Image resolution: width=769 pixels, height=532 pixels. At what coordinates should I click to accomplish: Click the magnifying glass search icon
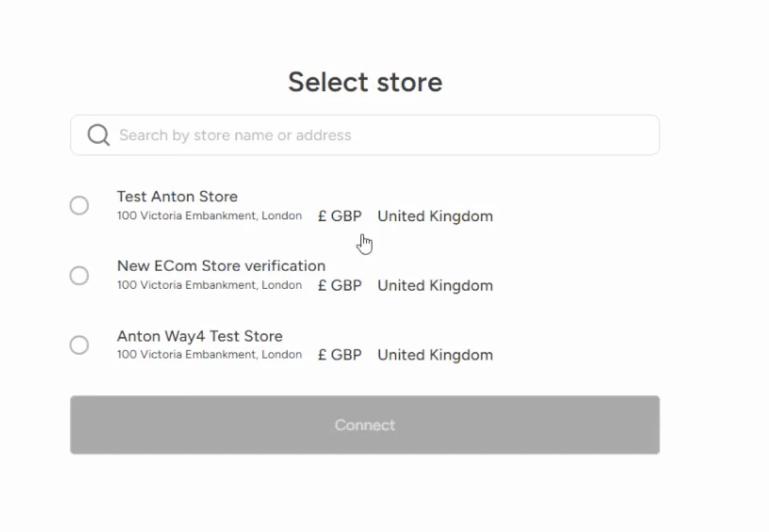point(99,135)
